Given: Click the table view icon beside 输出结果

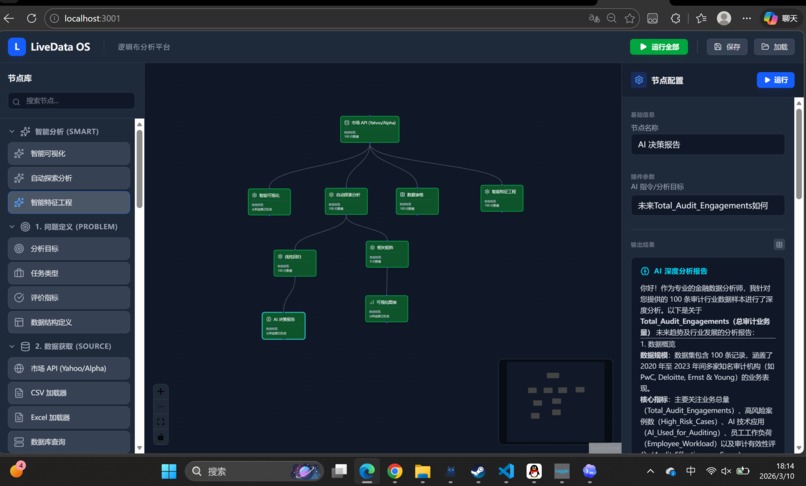Looking at the screenshot, I should [x=779, y=244].
